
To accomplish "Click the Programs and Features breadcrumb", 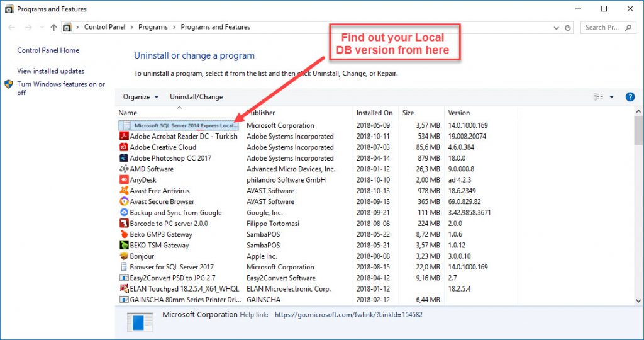I will (215, 27).
